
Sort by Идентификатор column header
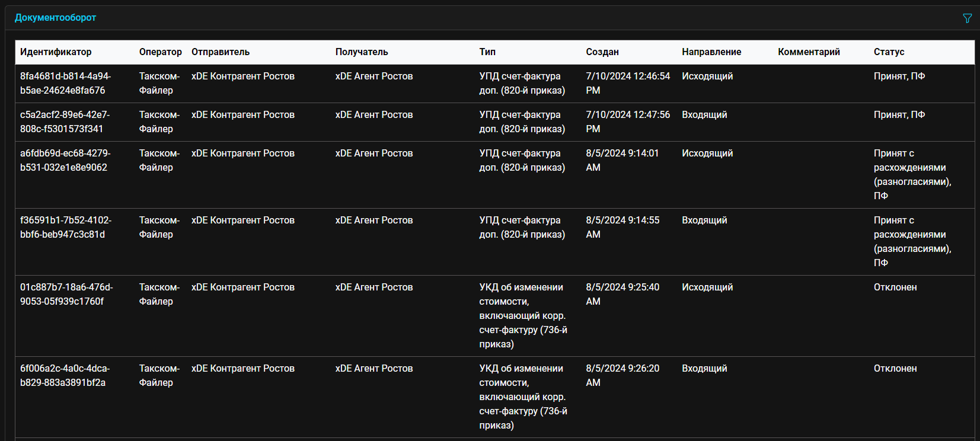[56, 52]
